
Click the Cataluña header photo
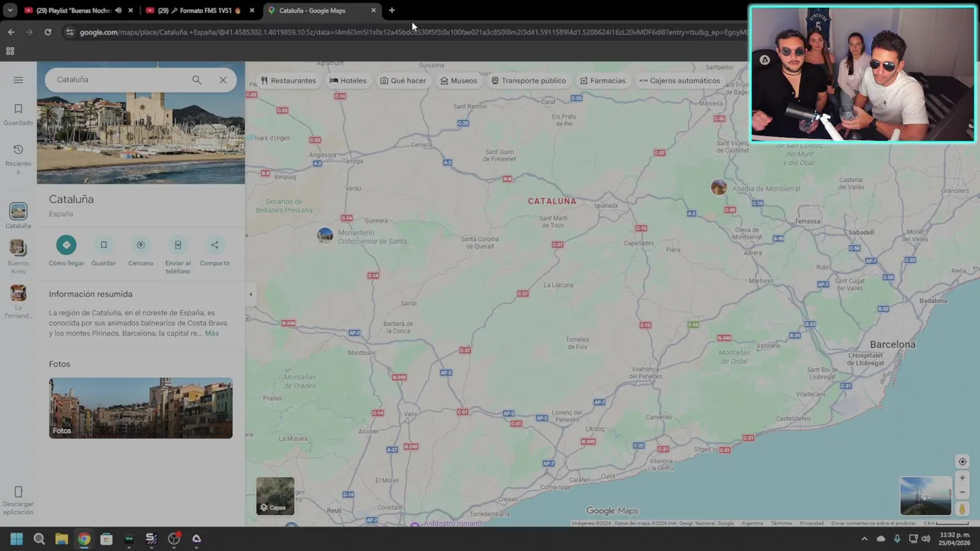[141, 138]
